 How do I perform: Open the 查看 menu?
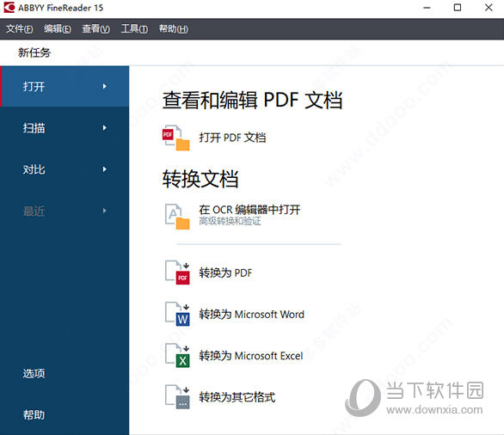(95, 29)
